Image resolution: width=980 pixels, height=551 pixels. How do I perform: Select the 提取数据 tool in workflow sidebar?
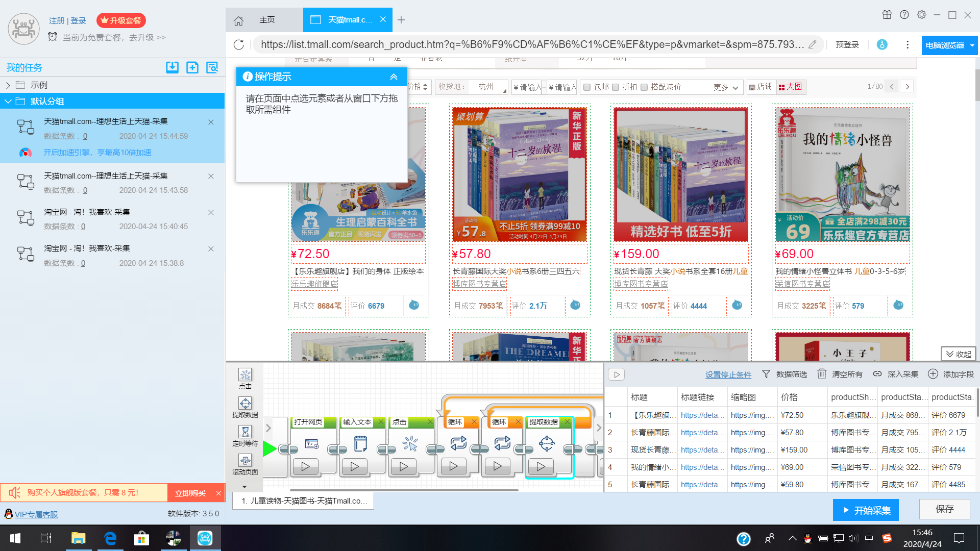point(245,404)
